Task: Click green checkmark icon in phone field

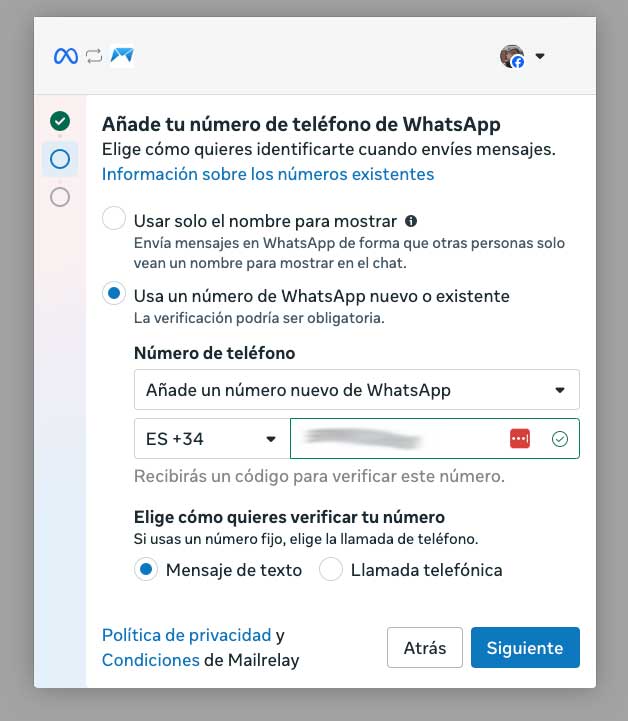Action: [559, 439]
